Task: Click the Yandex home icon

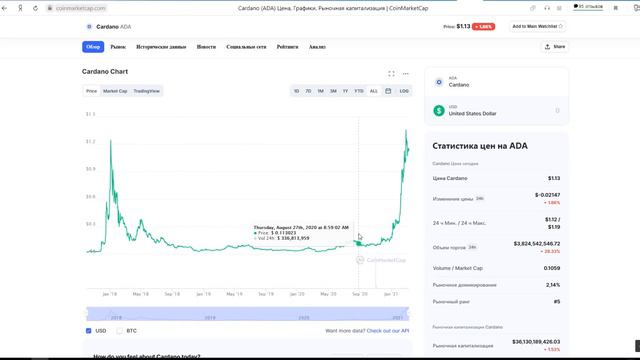Action: pyautogui.click(x=20, y=8)
